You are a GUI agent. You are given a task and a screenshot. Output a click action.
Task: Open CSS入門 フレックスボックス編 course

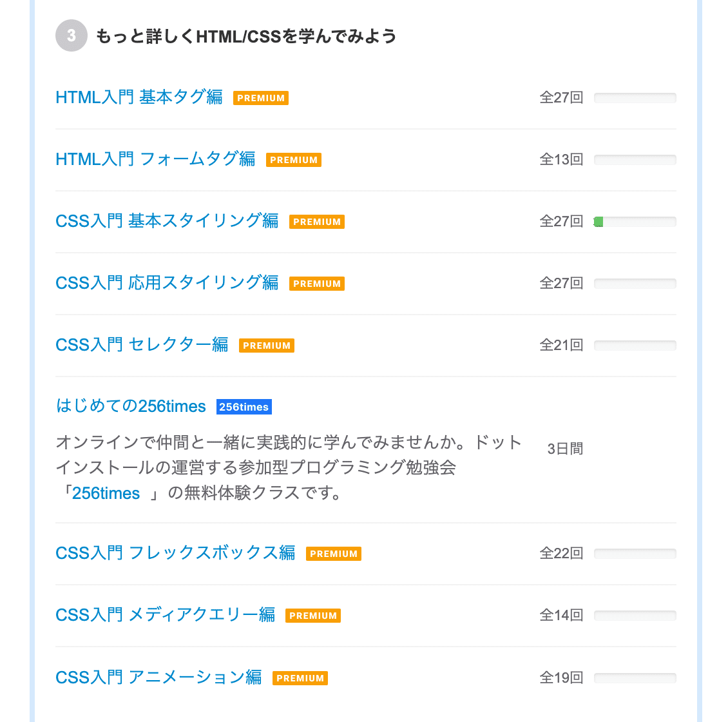[175, 553]
